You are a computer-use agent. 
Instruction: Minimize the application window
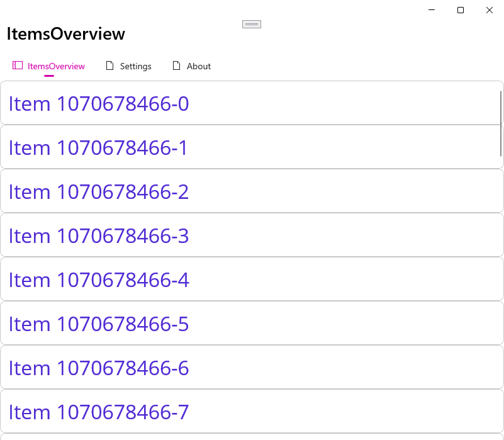[x=432, y=10]
